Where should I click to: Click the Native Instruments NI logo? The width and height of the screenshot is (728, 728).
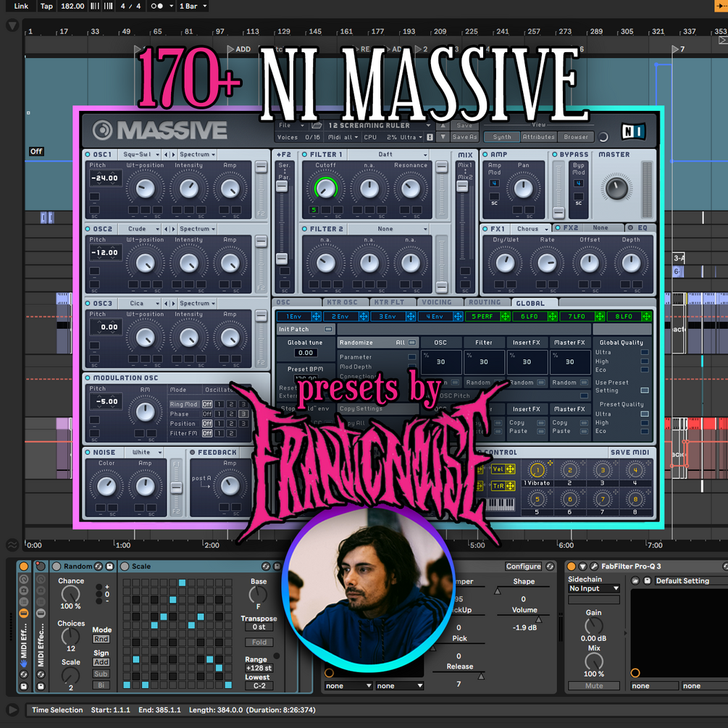[633, 132]
